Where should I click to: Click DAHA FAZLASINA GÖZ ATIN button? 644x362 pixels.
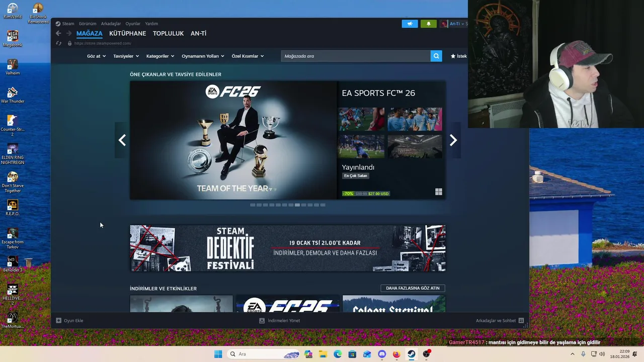point(413,288)
